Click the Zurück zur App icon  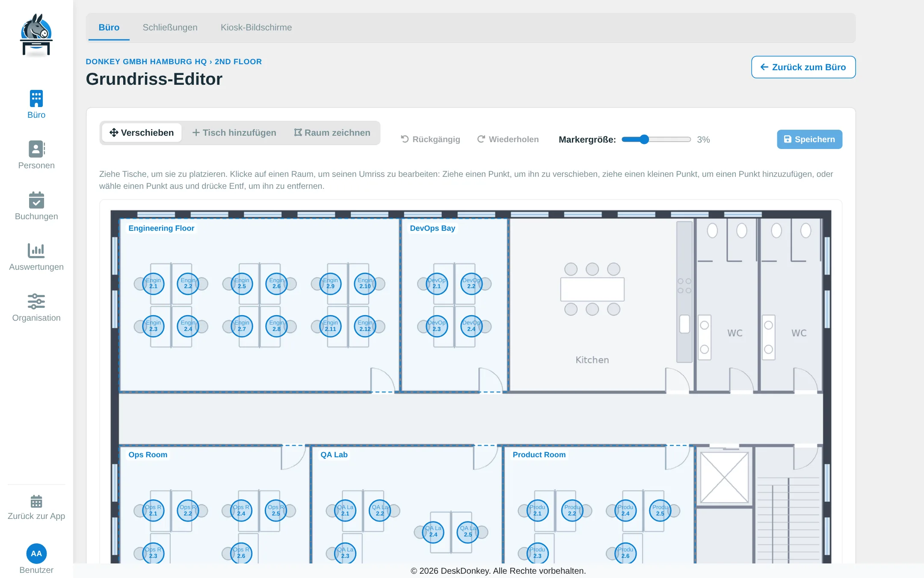(36, 501)
